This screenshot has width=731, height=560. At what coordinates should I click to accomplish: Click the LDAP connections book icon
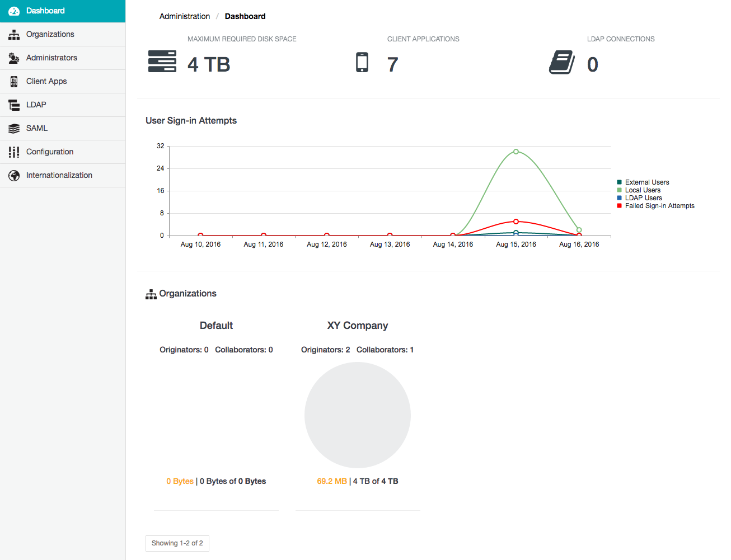(562, 62)
